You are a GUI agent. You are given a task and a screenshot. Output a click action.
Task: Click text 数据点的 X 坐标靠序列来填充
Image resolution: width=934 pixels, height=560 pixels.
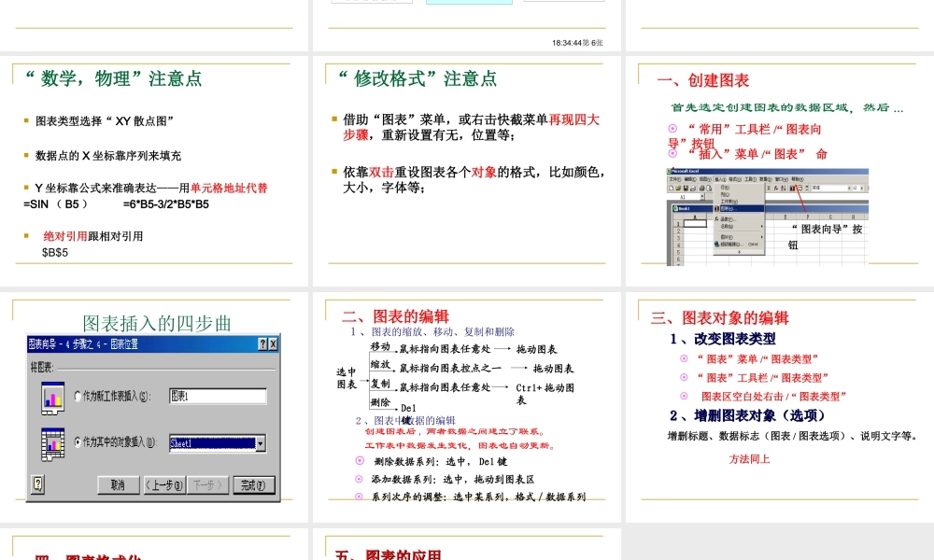(108, 156)
